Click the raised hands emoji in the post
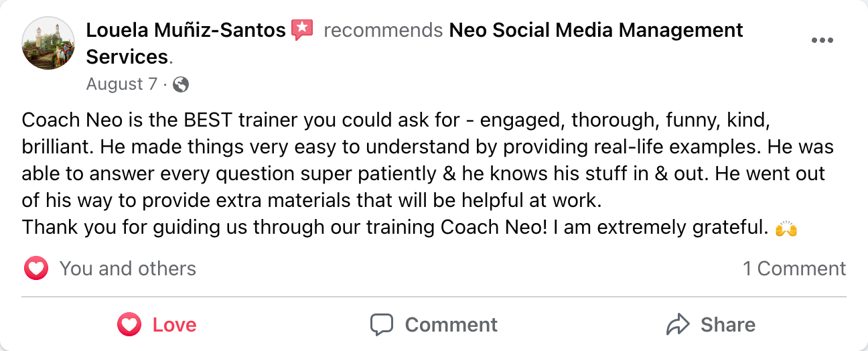Viewport: 868px width, 351px height. coord(786,228)
